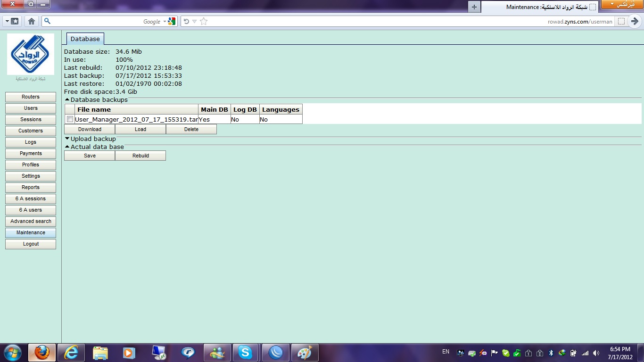Collapse the Database backups section
644x362 pixels.
(x=67, y=100)
